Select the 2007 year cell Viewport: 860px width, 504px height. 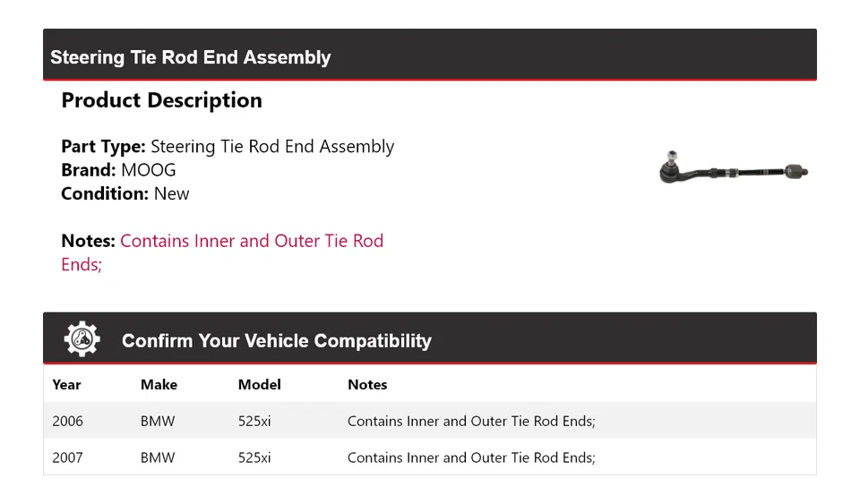pos(67,457)
